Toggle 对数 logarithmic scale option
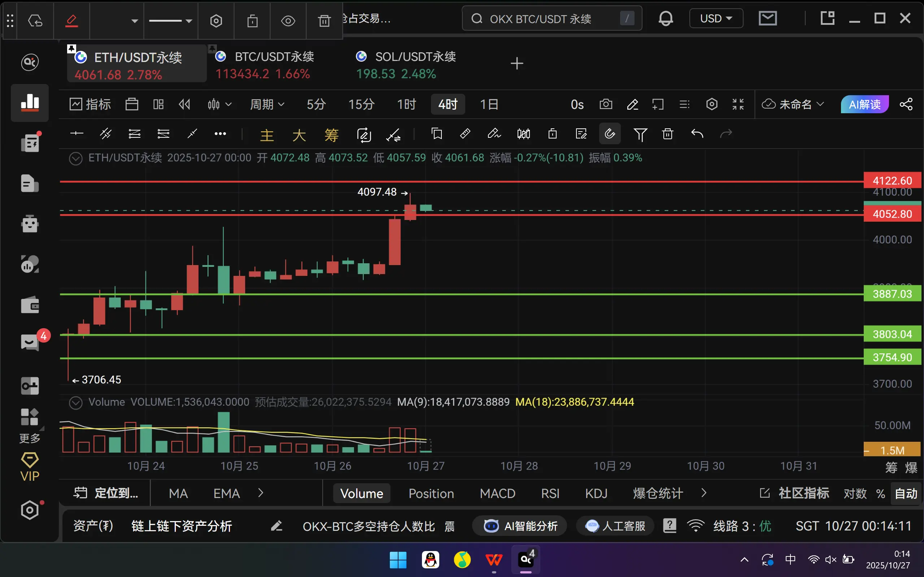The width and height of the screenshot is (924, 577). click(x=855, y=493)
